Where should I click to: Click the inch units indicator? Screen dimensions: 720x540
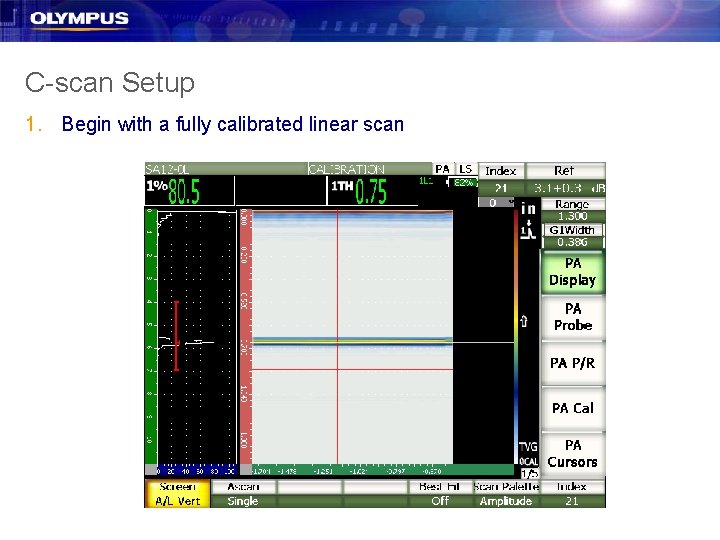(528, 209)
